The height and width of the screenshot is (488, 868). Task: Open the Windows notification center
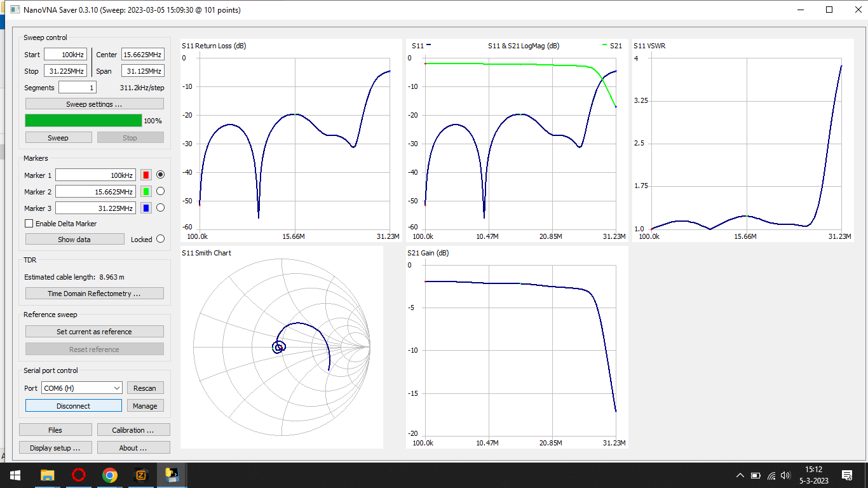[x=846, y=475]
